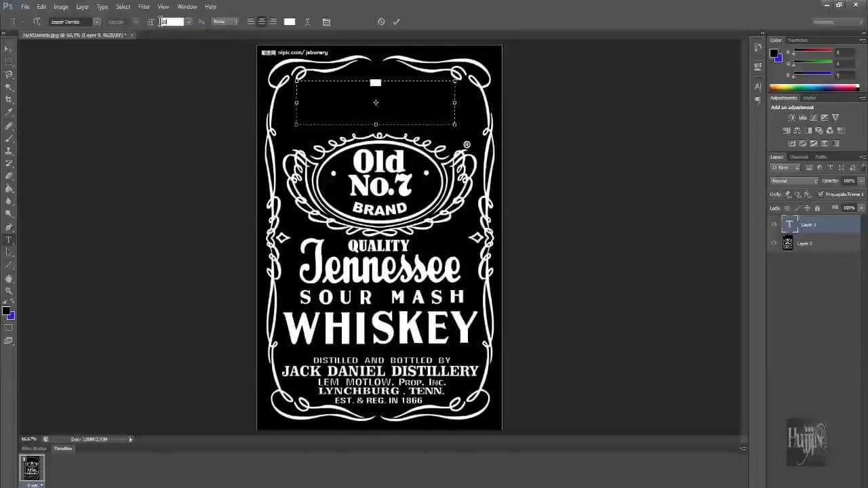Screen dimensions: 868x488
Task: Click the red R slider in Color panel
Action: [x=814, y=52]
